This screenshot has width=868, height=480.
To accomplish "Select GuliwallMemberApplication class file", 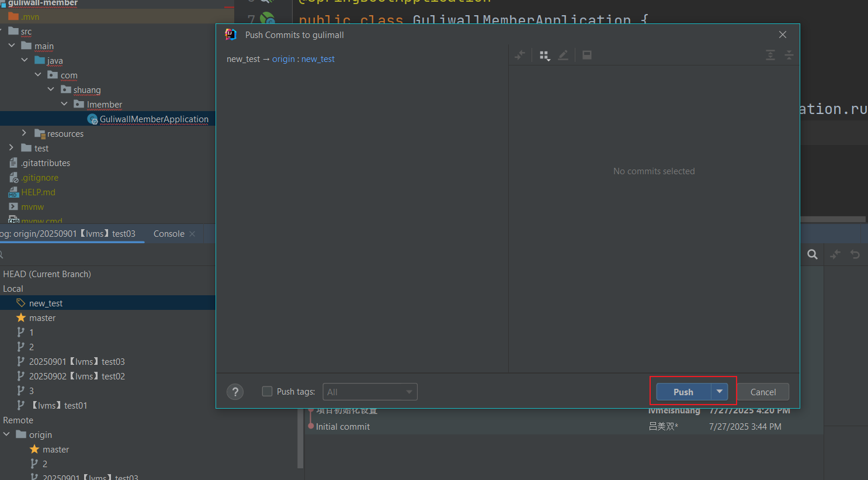I will point(154,119).
